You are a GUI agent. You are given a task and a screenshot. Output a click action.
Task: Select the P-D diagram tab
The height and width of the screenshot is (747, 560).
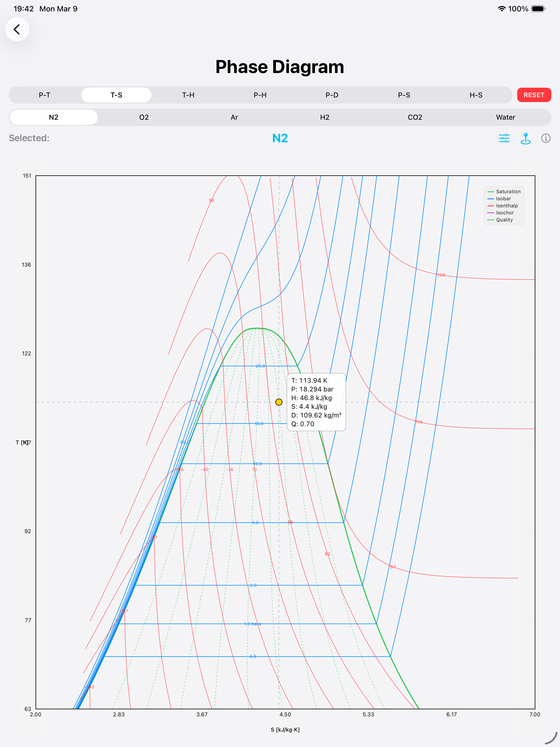point(332,95)
